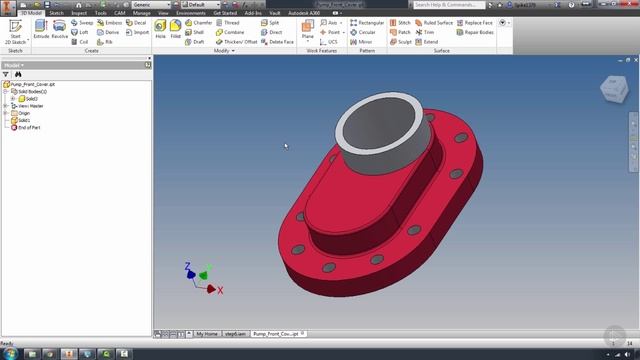Image resolution: width=640 pixels, height=360 pixels.
Task: Open the Model browser dropdown
Action: click(x=13, y=65)
